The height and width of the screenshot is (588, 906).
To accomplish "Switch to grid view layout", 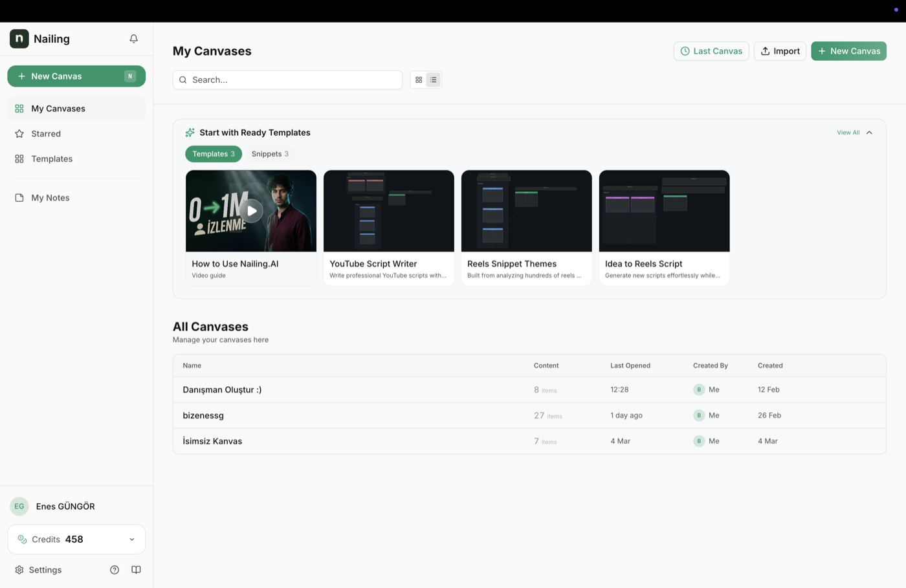I will coord(419,80).
